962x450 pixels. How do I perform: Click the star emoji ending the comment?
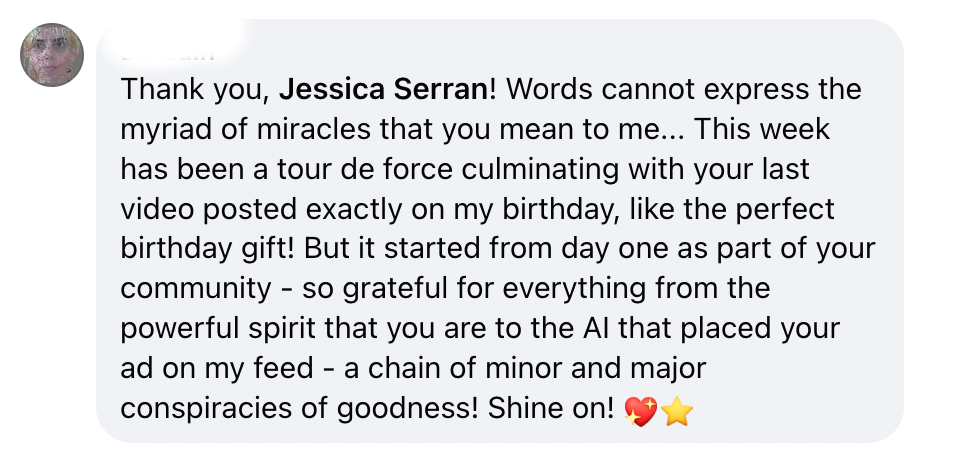[x=676, y=411]
